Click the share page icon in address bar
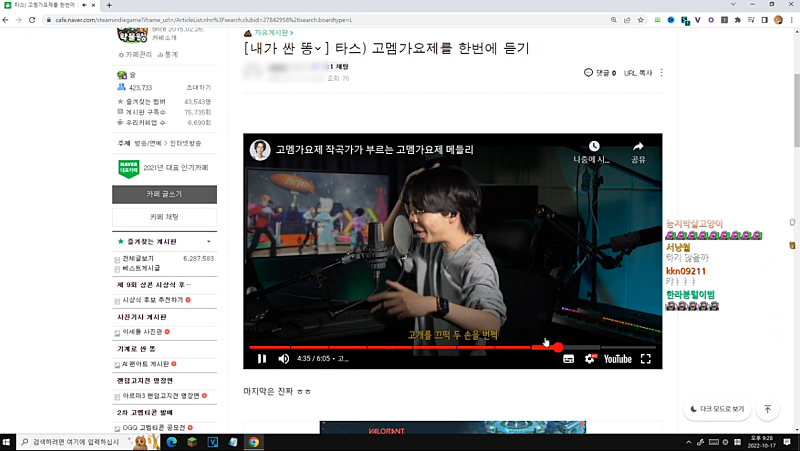The width and height of the screenshot is (800, 451). [x=627, y=20]
